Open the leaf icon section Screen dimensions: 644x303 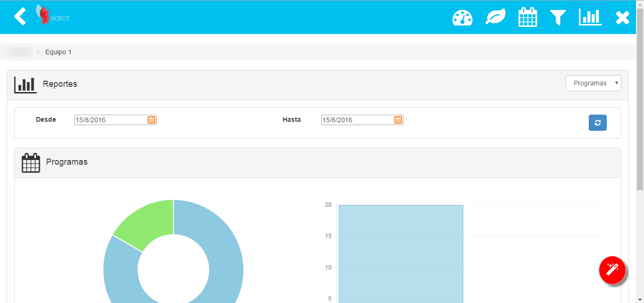(495, 17)
